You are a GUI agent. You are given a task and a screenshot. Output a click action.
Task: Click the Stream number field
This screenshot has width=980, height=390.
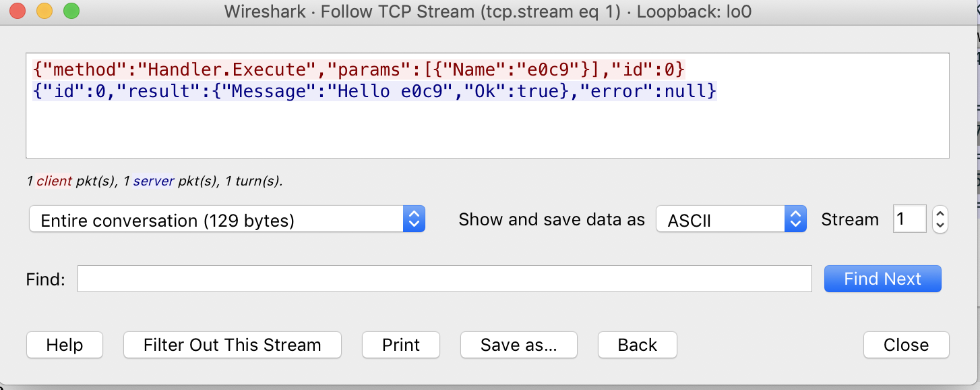(x=909, y=219)
